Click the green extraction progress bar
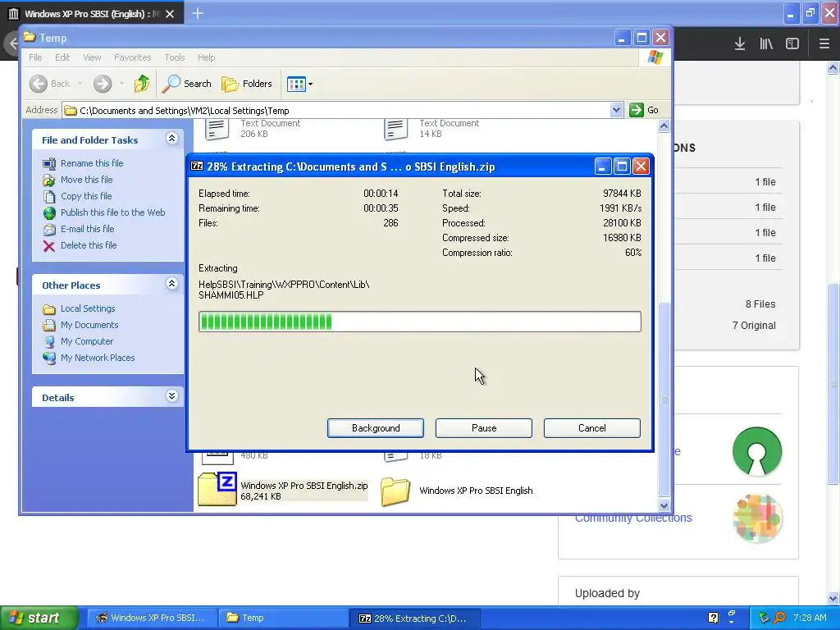Viewport: 840px width, 630px height. click(x=419, y=322)
